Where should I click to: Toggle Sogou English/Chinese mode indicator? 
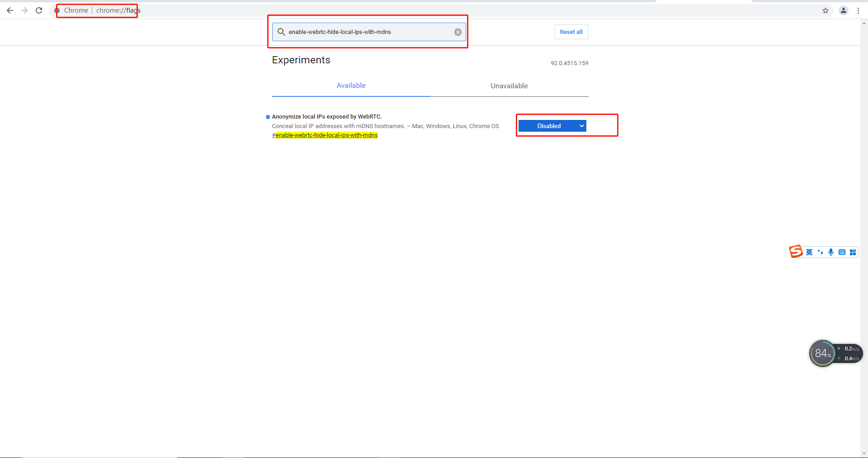[x=809, y=252]
